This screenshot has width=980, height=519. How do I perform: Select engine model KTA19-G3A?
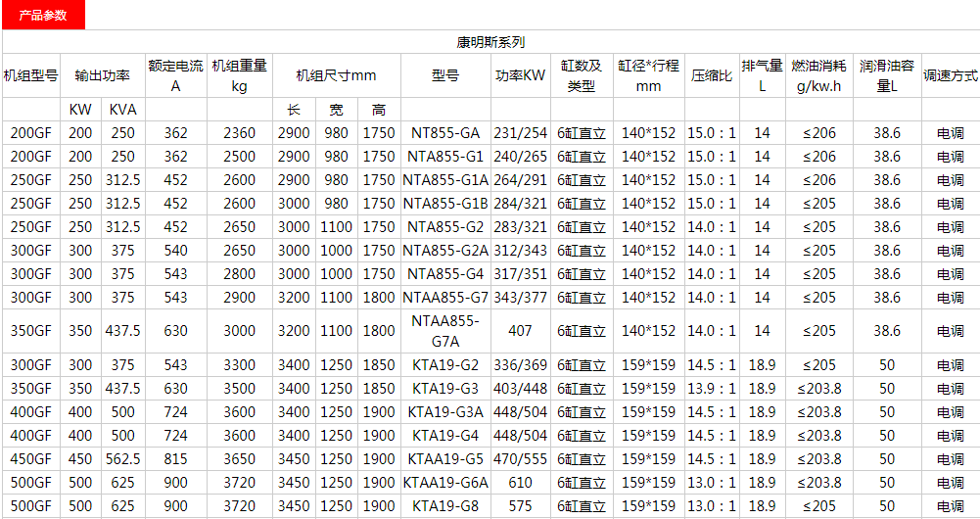[x=445, y=412]
